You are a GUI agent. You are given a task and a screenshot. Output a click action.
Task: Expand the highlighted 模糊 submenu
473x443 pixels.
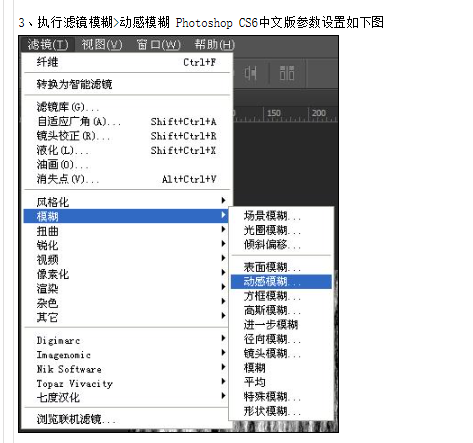point(127,216)
